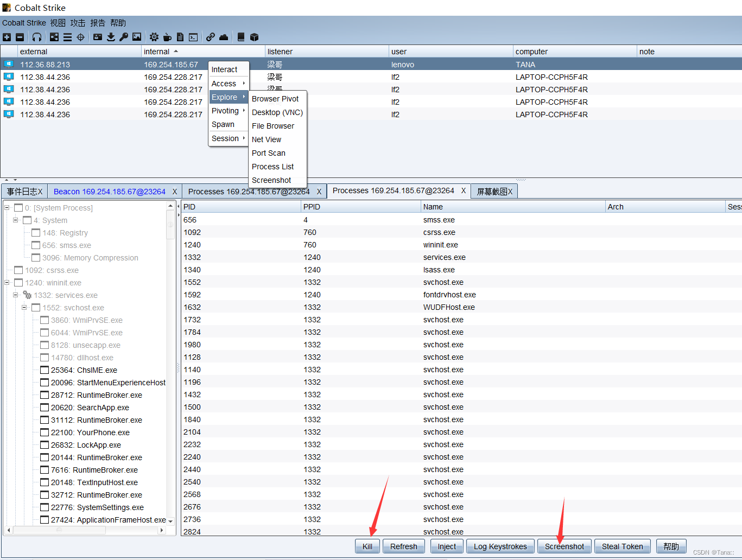
Task: Click the Steal Token button
Action: tap(623, 546)
